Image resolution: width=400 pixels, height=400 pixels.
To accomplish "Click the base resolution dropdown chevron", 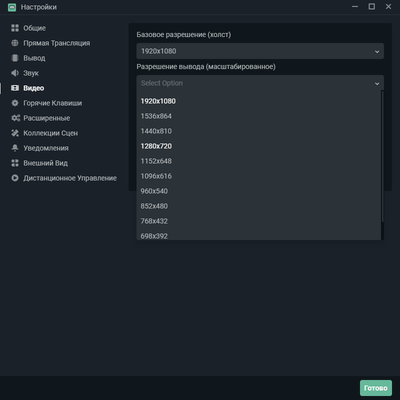I will pos(377,52).
